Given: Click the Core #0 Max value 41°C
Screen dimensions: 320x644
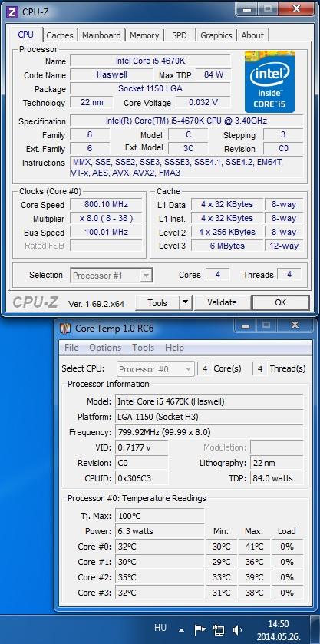Looking at the screenshot, I should pos(254,547).
